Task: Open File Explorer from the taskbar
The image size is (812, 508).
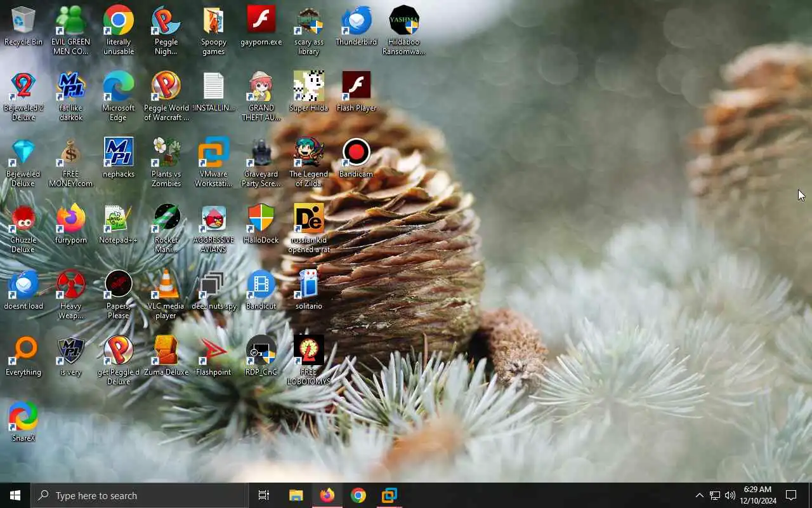Action: (296, 495)
